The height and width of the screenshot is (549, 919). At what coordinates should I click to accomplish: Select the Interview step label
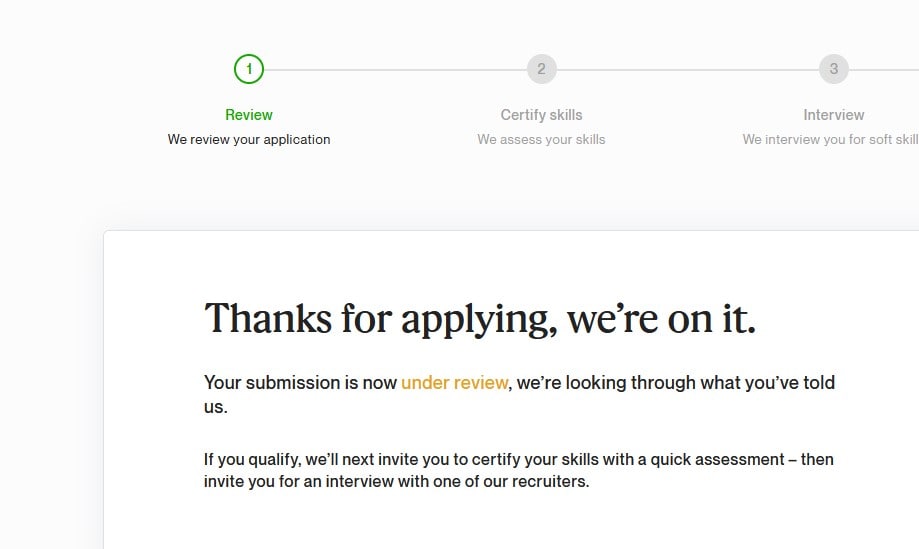coord(833,115)
